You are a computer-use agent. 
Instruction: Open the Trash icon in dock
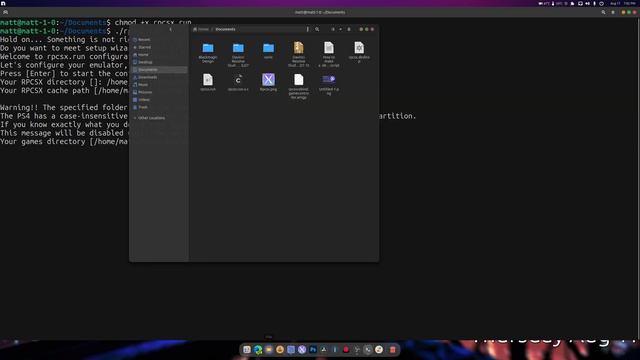[393, 350]
